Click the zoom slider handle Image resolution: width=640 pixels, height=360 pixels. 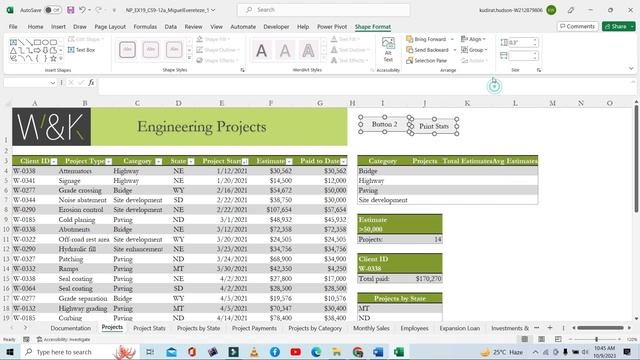[596, 339]
